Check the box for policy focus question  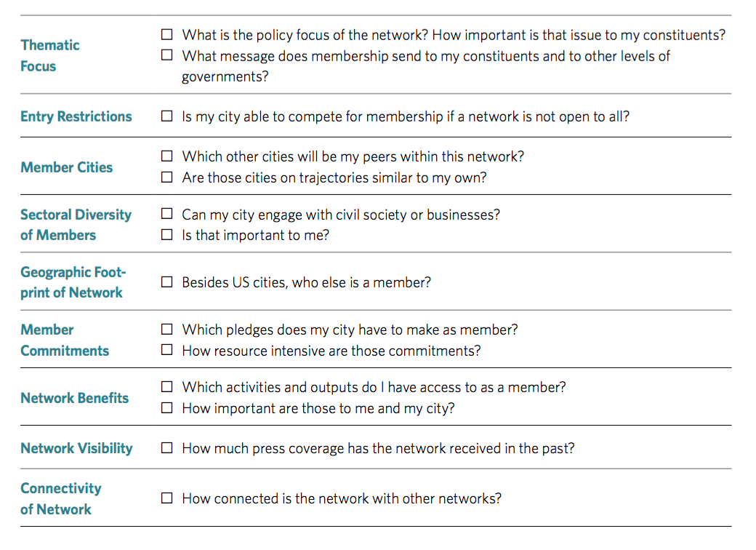(166, 34)
